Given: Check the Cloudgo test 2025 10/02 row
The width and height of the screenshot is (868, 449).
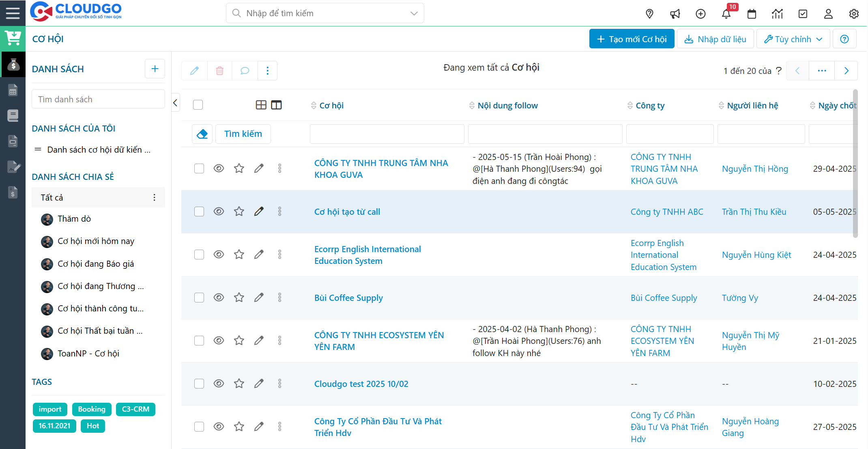Looking at the screenshot, I should [x=199, y=384].
